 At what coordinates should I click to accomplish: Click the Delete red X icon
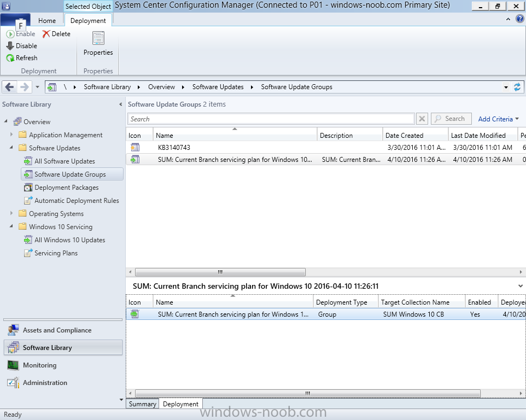[x=46, y=34]
